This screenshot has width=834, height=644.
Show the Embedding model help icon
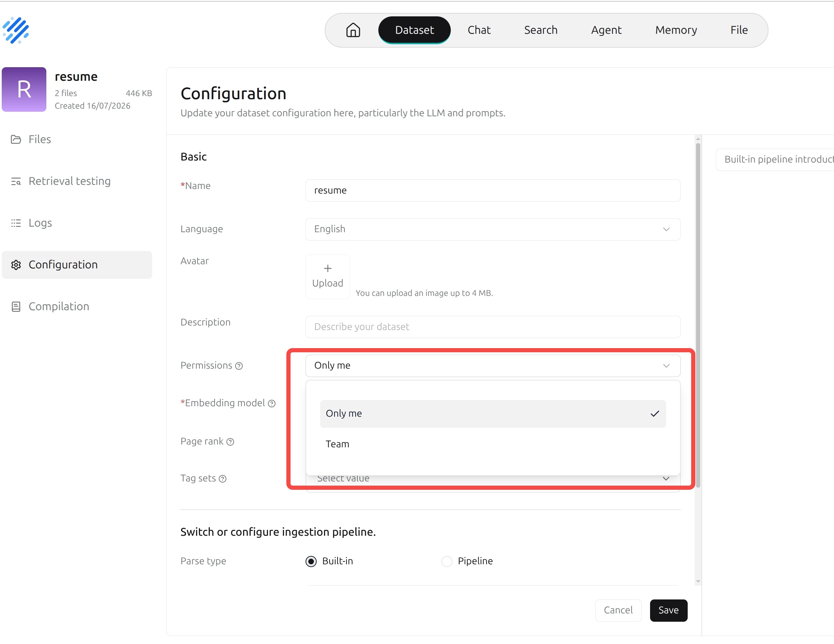point(271,404)
